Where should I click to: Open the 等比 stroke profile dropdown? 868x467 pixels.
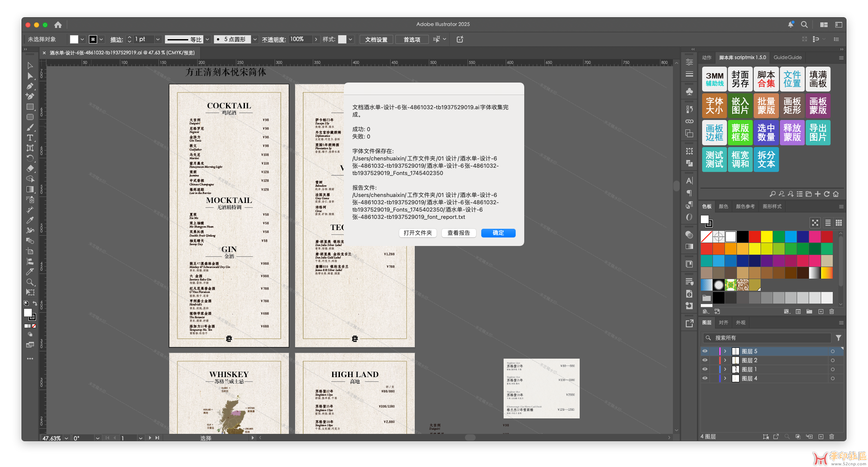click(207, 39)
